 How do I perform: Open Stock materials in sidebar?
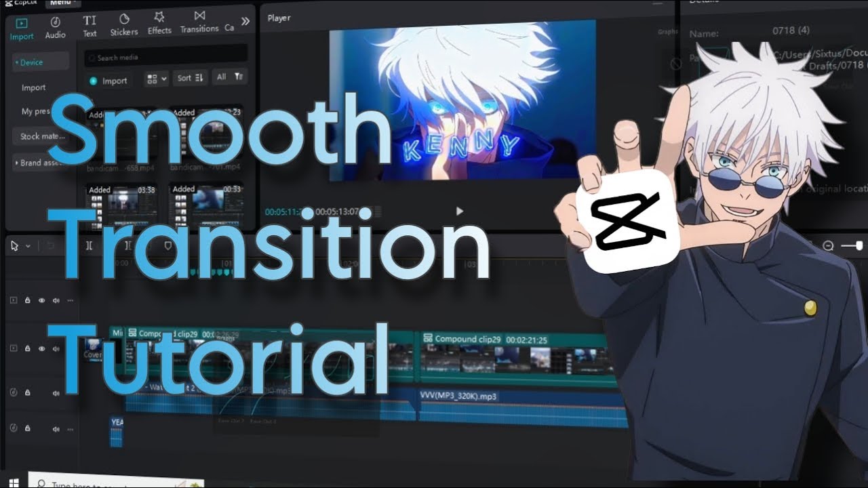pyautogui.click(x=41, y=136)
